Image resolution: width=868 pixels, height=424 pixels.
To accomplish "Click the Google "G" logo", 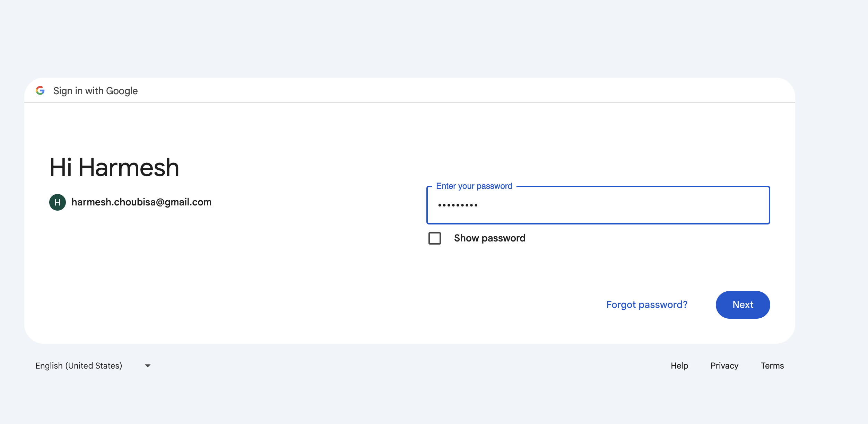I will [40, 90].
